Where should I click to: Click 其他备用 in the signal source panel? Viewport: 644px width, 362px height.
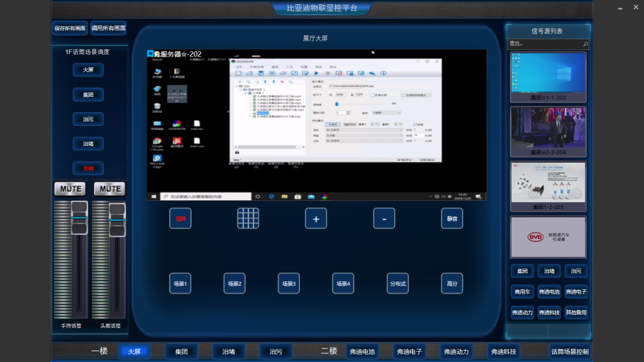coord(576,313)
